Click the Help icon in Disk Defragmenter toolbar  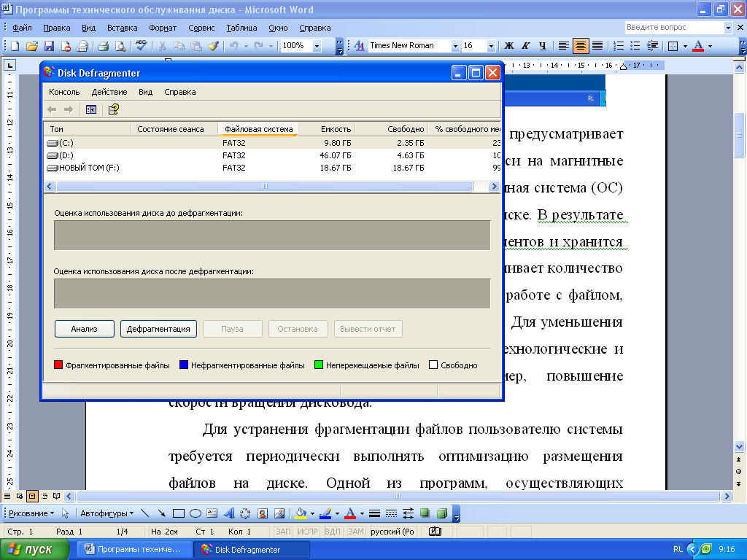[113, 109]
